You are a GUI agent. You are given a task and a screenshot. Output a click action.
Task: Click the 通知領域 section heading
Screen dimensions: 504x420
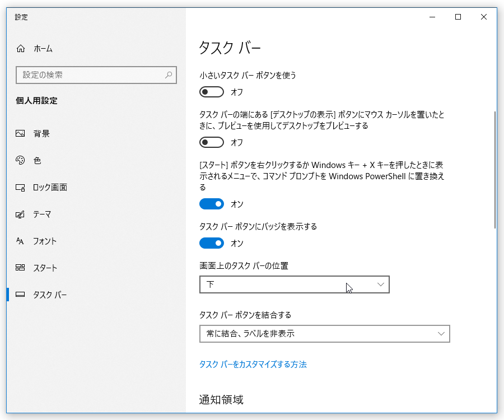(x=221, y=399)
